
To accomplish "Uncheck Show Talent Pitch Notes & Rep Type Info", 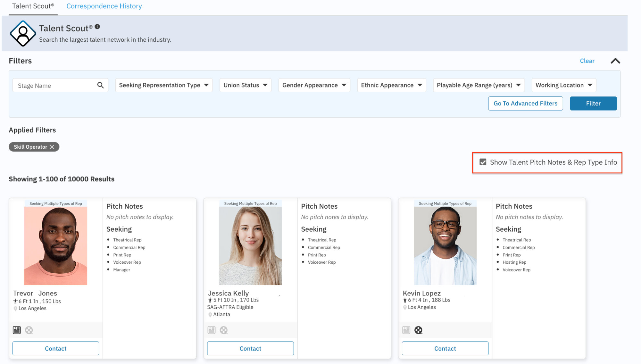I will click(483, 162).
